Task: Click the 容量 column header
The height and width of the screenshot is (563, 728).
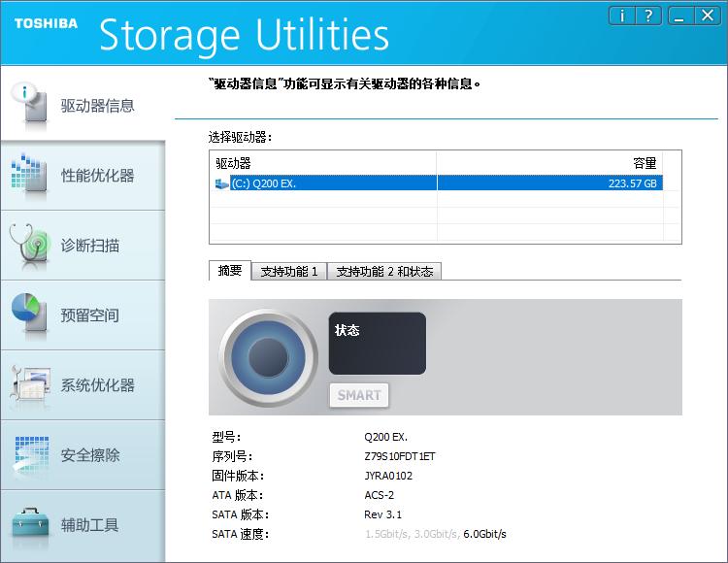Action: click(558, 163)
